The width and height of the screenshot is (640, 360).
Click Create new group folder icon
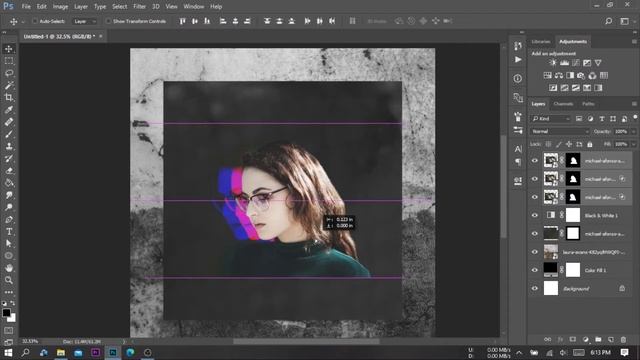coord(598,340)
